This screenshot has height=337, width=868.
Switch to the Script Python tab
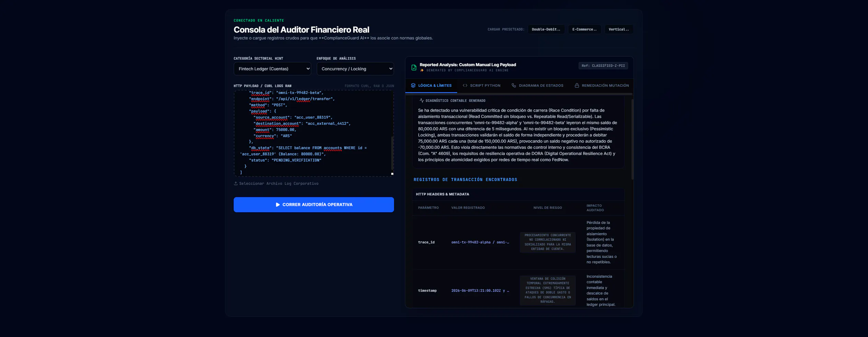[x=482, y=85]
